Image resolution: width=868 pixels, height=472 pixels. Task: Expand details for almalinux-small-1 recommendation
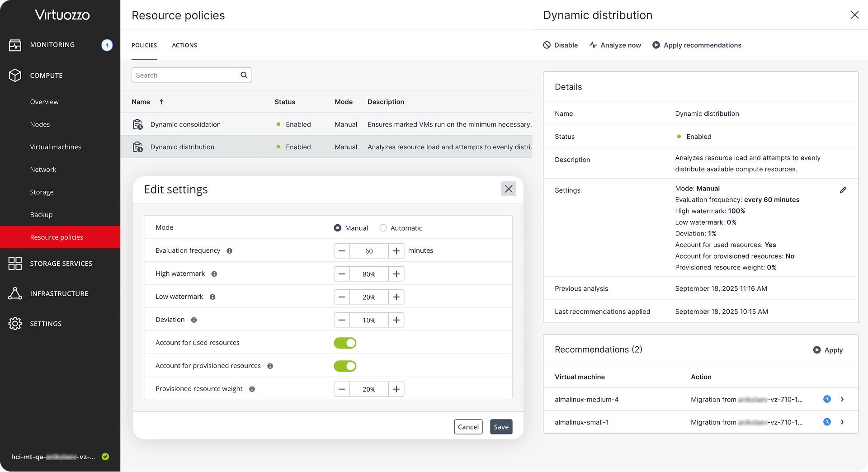(842, 422)
